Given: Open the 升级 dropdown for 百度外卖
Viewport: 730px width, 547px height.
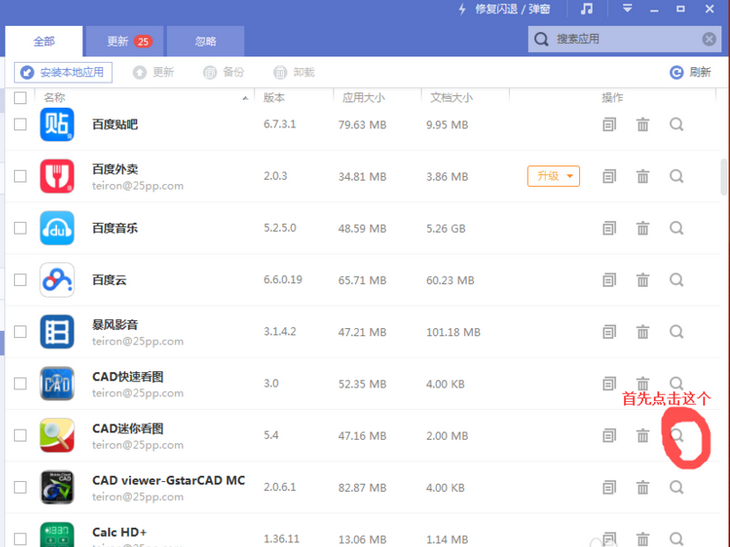Looking at the screenshot, I should (x=554, y=176).
